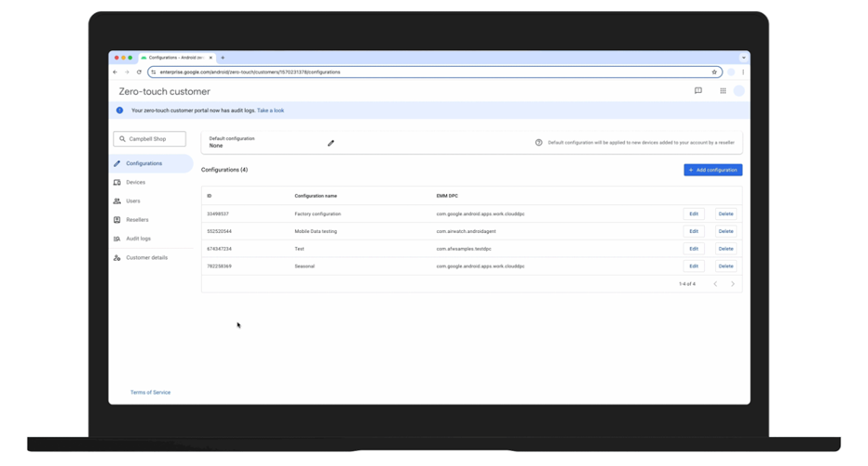Select com.afwsamples.testdpc cell
Viewport: 868px width, 466px height.
coord(464,249)
